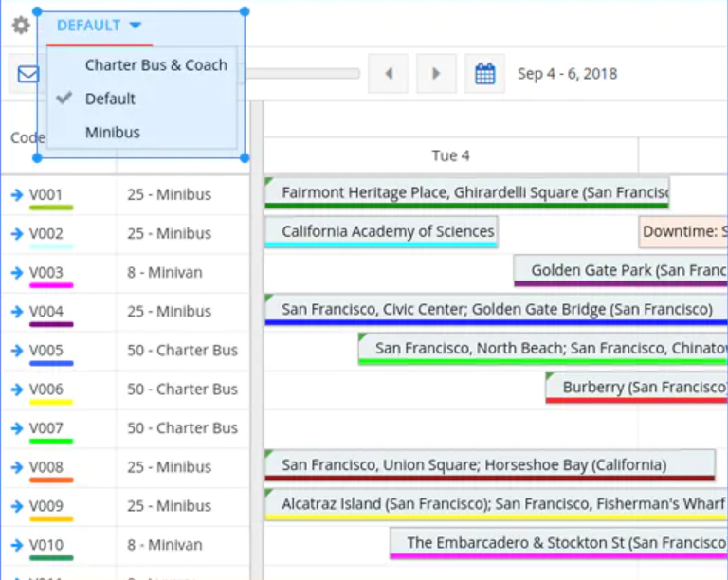Select vehicle code V001

[45, 194]
